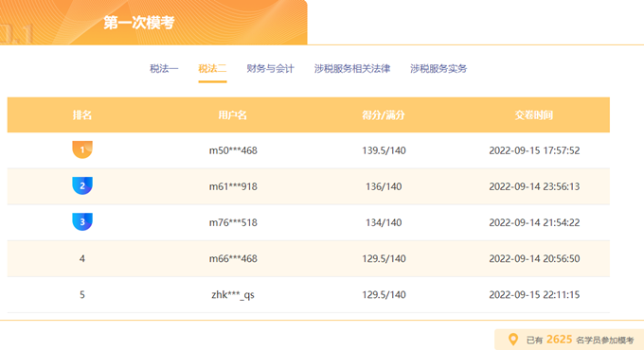Click submit time 2022-09-14 20:56:50

534,259
